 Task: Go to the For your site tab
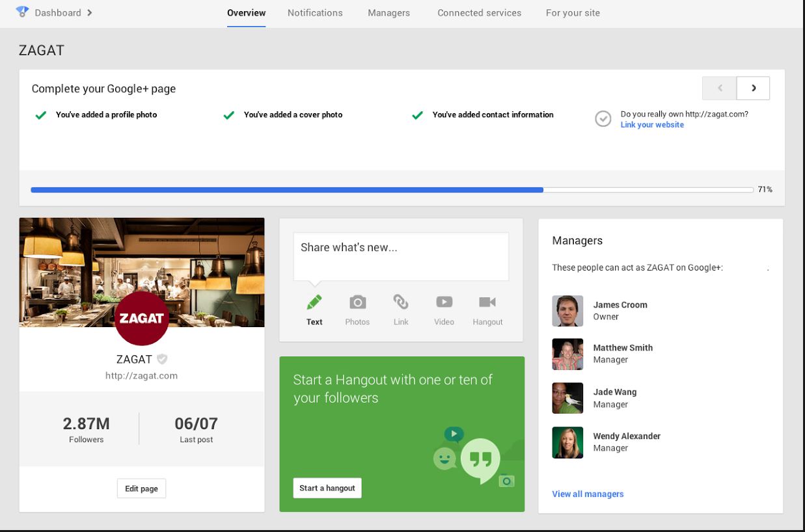point(573,12)
